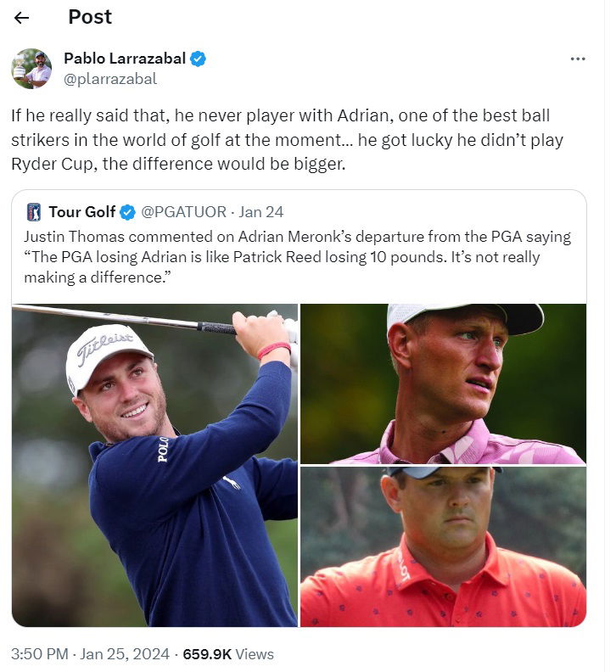The height and width of the screenshot is (672, 616).
Task: Open the @plarrazabal handle
Action: tap(110, 79)
